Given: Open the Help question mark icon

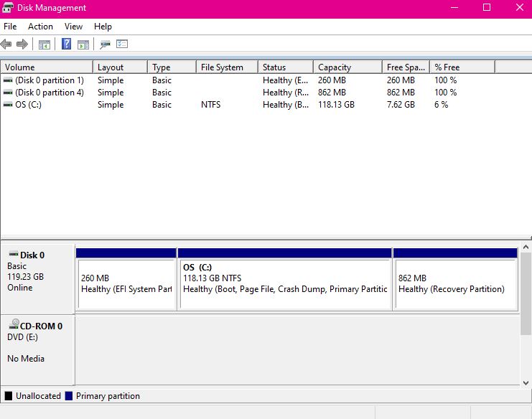Looking at the screenshot, I should pyautogui.click(x=67, y=44).
